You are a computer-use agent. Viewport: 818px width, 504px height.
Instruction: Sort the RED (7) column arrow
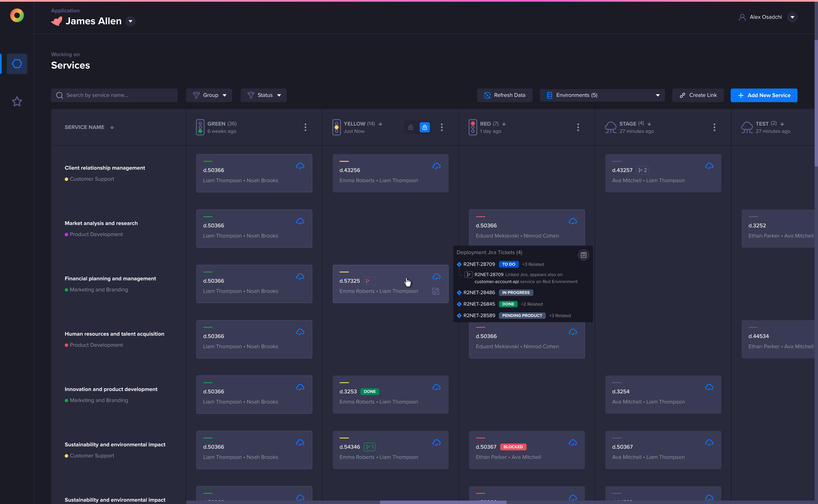click(504, 124)
